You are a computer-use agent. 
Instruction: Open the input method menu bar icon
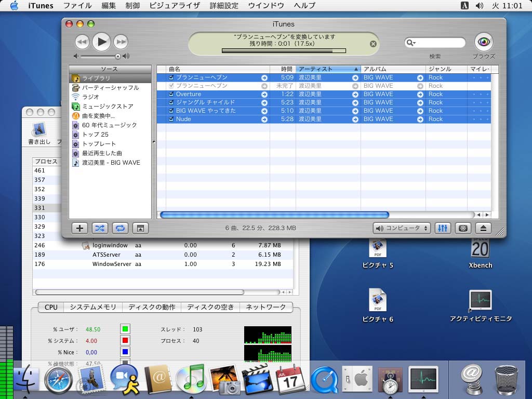click(x=464, y=5)
